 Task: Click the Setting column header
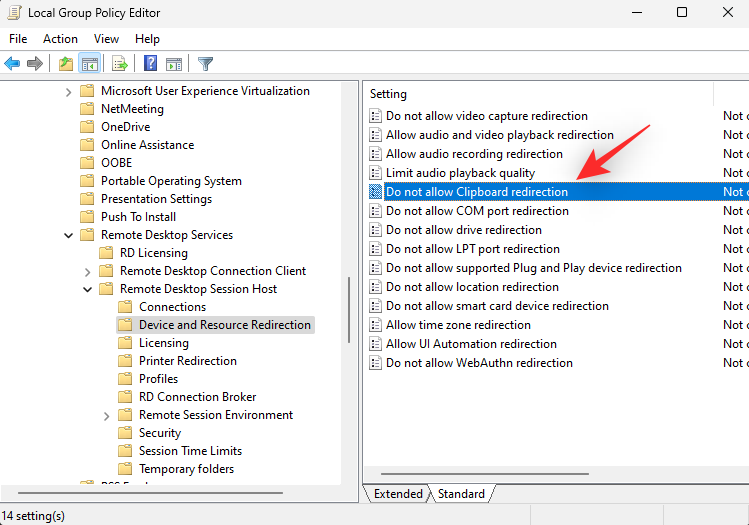(x=539, y=94)
